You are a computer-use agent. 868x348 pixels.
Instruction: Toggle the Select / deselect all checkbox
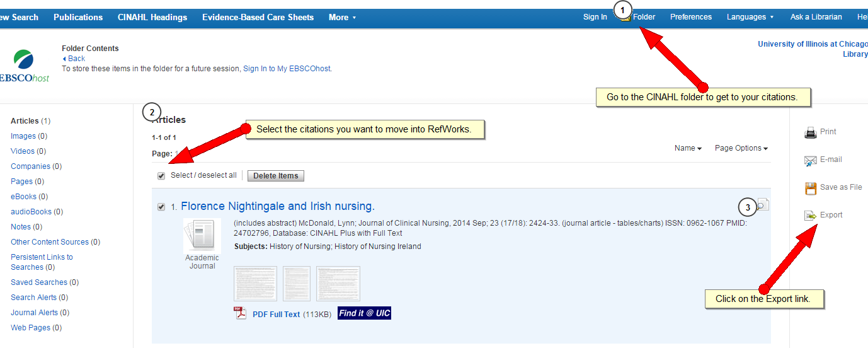[x=161, y=176]
